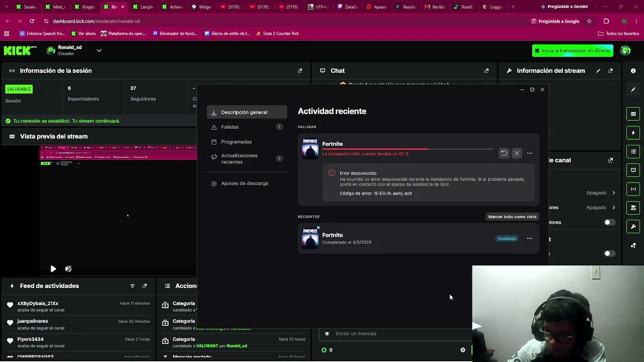The width and height of the screenshot is (644, 362).
Task: Open the Enhance Speech bookmark
Action: (42, 34)
